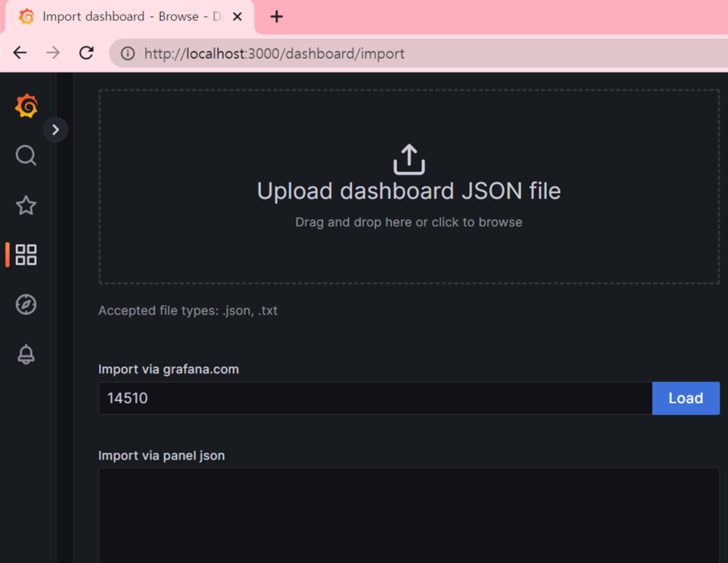Expand the sidebar with chevron arrow
The image size is (728, 563).
point(56,130)
